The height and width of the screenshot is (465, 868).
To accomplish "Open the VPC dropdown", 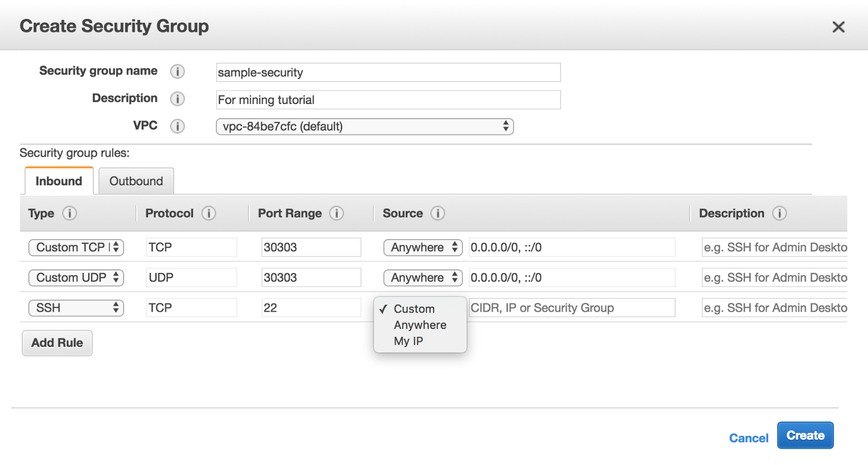I will click(365, 127).
